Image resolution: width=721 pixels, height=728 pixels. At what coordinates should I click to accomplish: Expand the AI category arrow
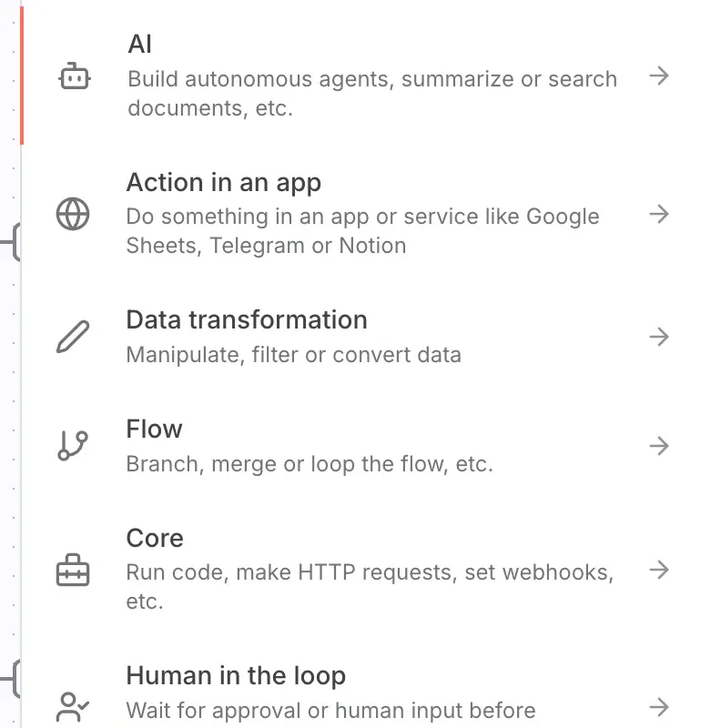tap(659, 76)
